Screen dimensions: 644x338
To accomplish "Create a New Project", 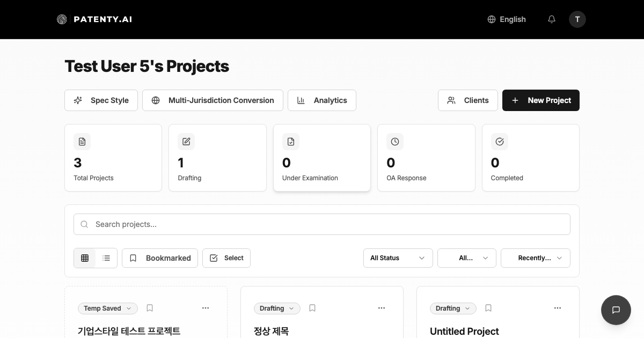I will pyautogui.click(x=540, y=100).
